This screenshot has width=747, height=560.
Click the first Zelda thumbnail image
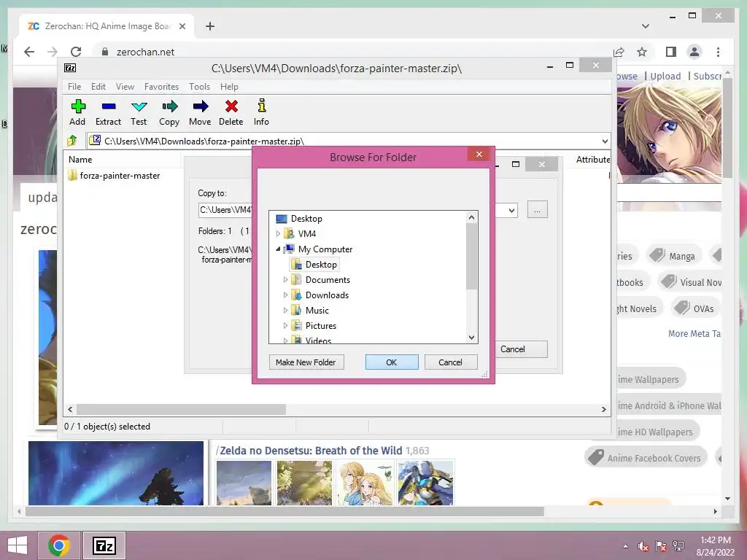point(244,483)
